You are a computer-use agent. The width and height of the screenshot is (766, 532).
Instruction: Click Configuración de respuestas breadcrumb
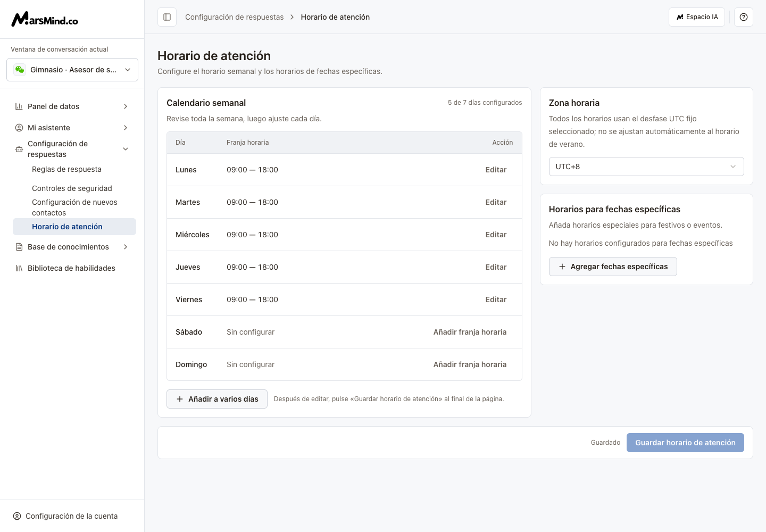(x=234, y=17)
